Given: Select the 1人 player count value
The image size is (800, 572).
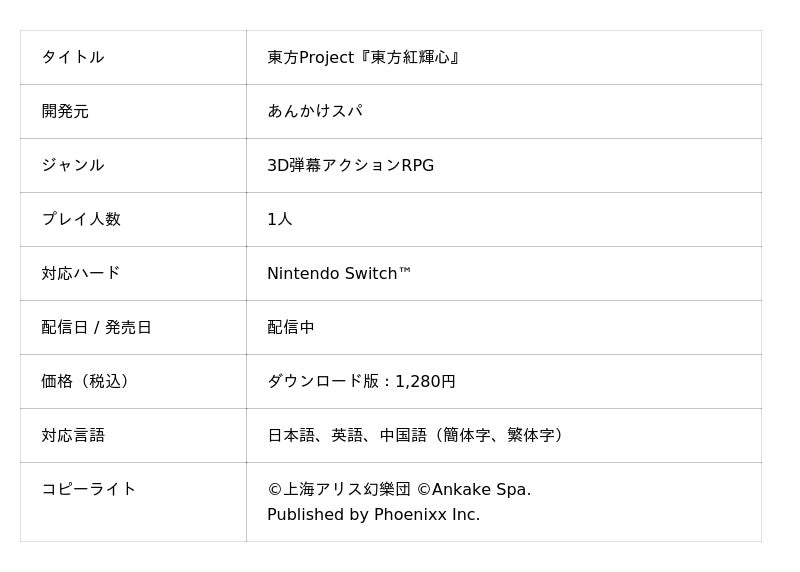Looking at the screenshot, I should pos(280,220).
